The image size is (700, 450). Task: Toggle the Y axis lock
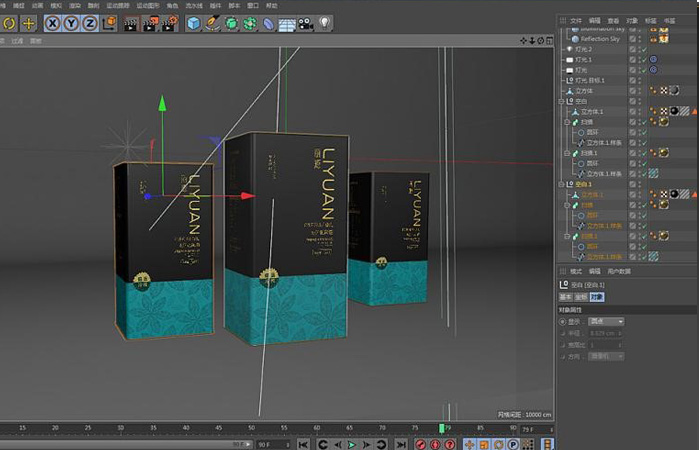pos(71,23)
